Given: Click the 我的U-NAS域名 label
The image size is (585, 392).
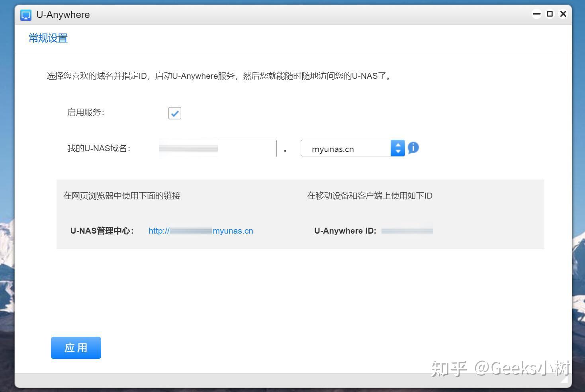Looking at the screenshot, I should coord(99,148).
